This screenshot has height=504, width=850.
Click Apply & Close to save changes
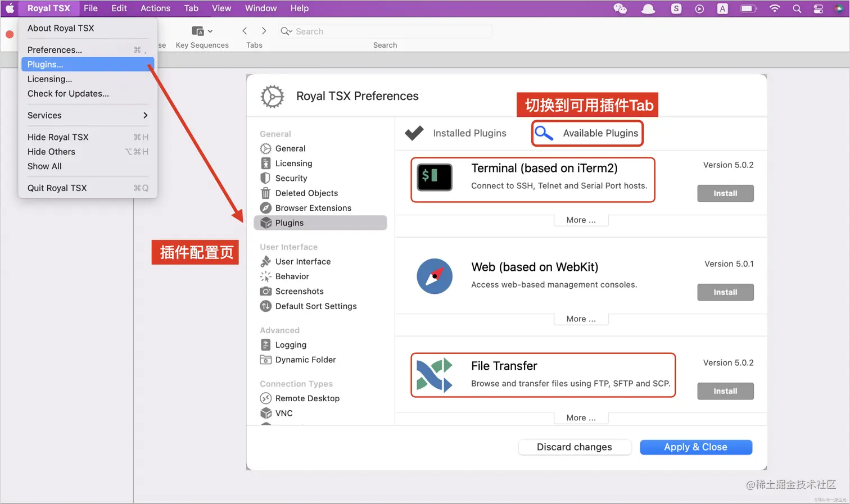point(695,447)
